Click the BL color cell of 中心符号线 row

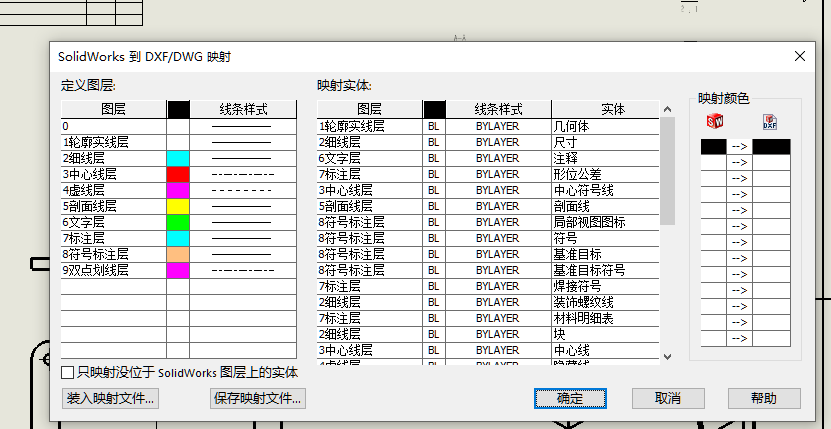pos(434,190)
